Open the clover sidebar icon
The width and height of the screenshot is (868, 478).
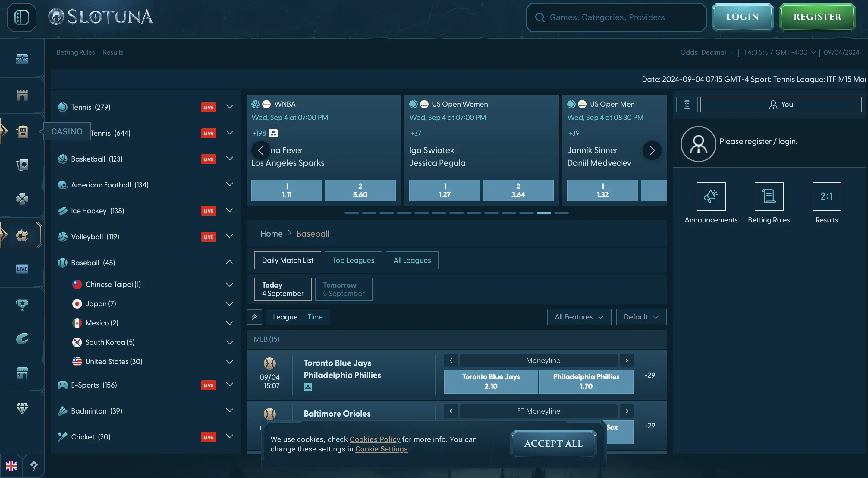coord(22,199)
